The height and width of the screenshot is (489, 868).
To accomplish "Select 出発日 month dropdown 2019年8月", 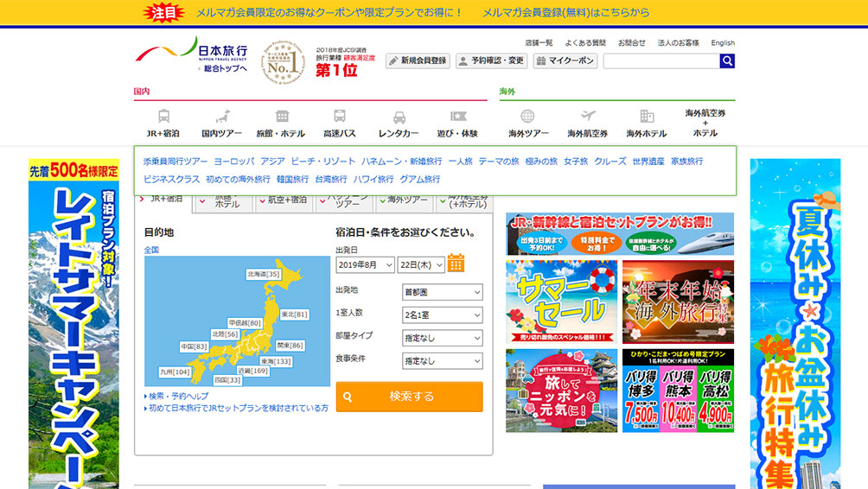I will pyautogui.click(x=365, y=265).
